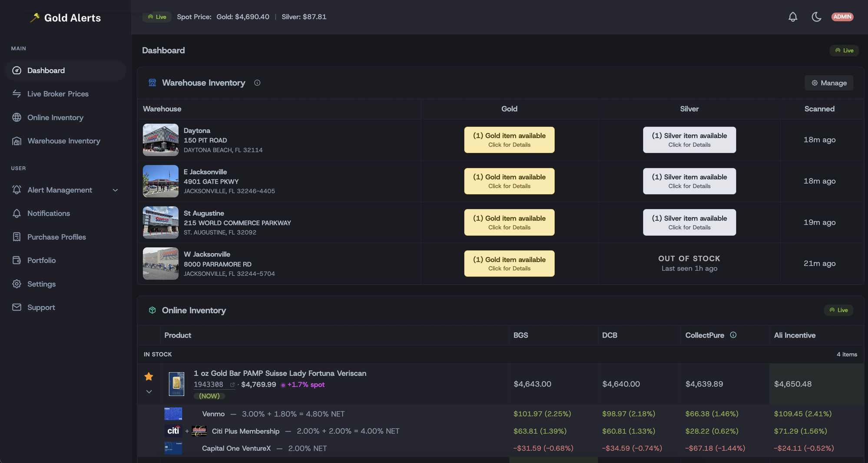
Task: Click the Dashboard compass icon in sidebar
Action: point(17,70)
